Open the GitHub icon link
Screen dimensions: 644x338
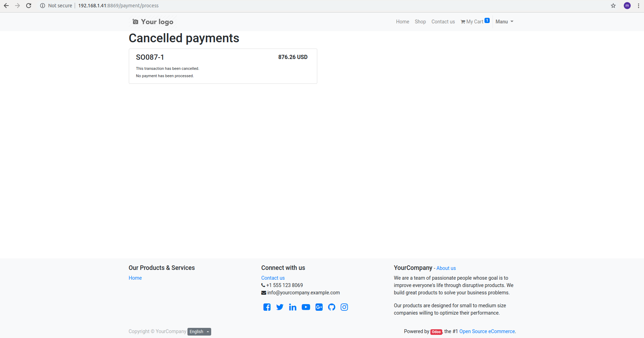click(x=332, y=307)
